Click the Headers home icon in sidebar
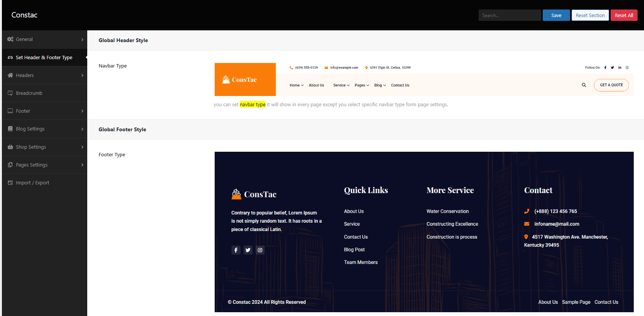Screen dimensions: 644x316 (x=10, y=75)
